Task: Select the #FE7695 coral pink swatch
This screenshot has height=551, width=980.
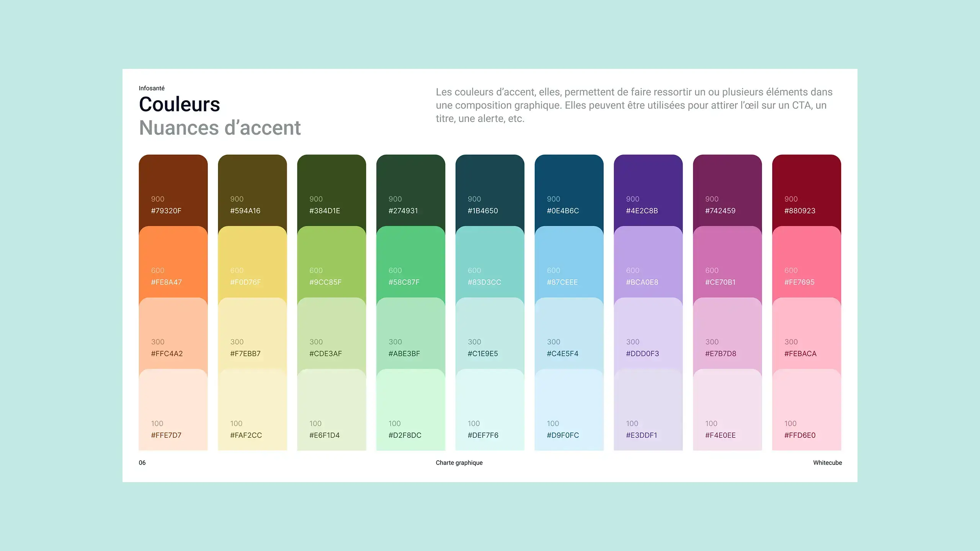Action: point(807,262)
